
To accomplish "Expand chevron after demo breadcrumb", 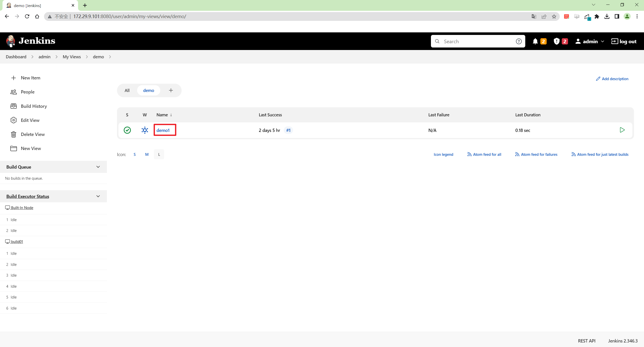I will pyautogui.click(x=110, y=57).
